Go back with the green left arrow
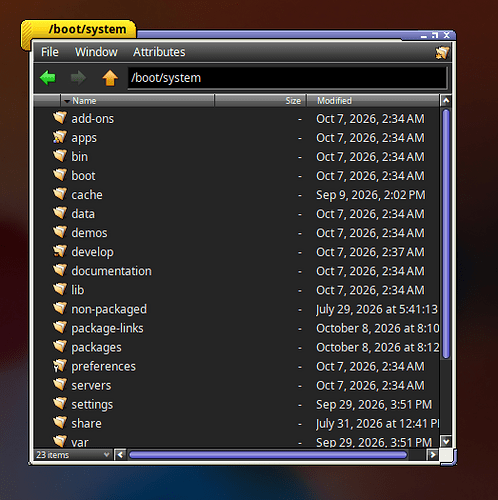The width and height of the screenshot is (498, 500). (48, 78)
